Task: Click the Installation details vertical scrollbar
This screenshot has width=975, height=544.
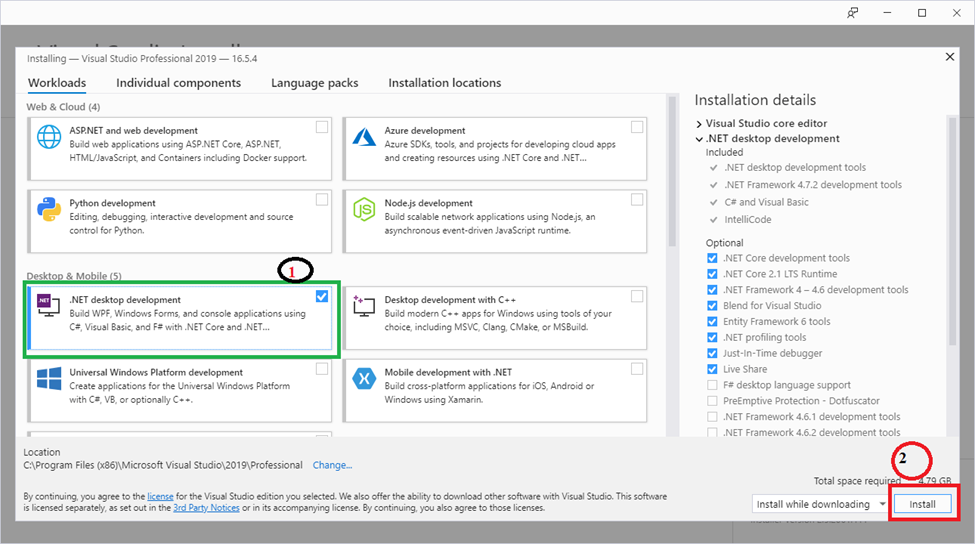Action: pos(952,230)
